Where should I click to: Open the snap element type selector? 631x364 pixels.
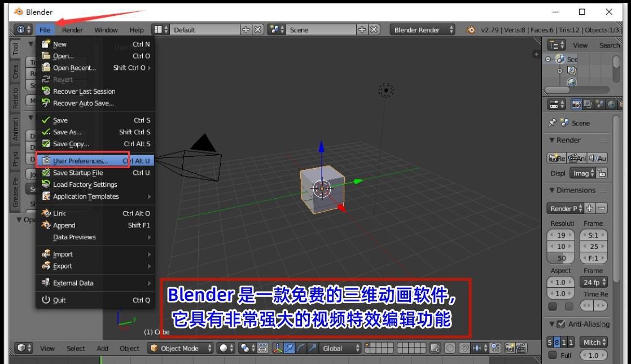pos(480,348)
